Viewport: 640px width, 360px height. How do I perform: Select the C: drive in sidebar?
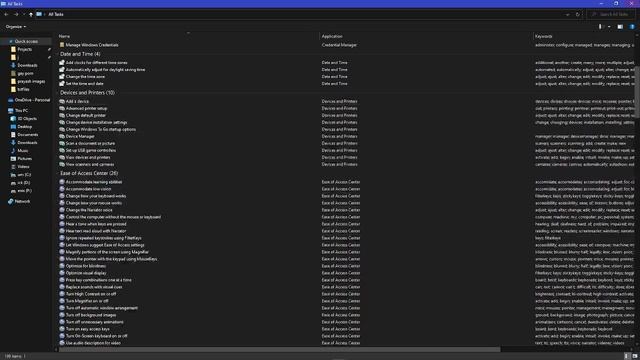24,175
